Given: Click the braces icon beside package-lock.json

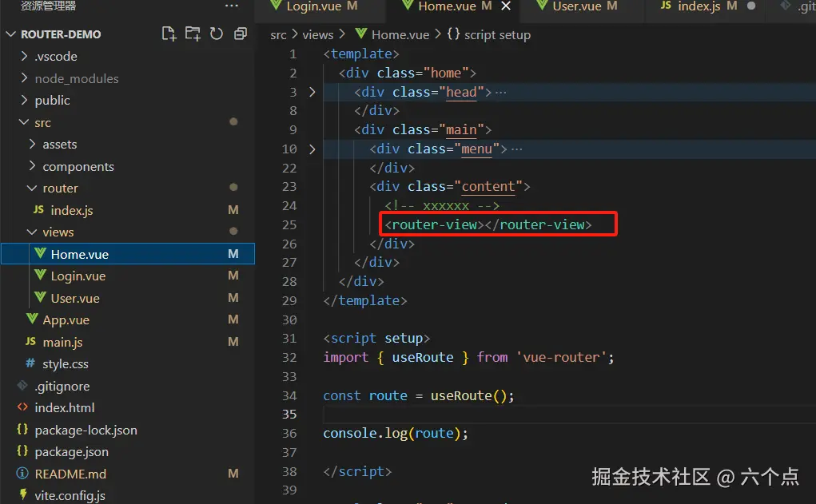Looking at the screenshot, I should 22,429.
